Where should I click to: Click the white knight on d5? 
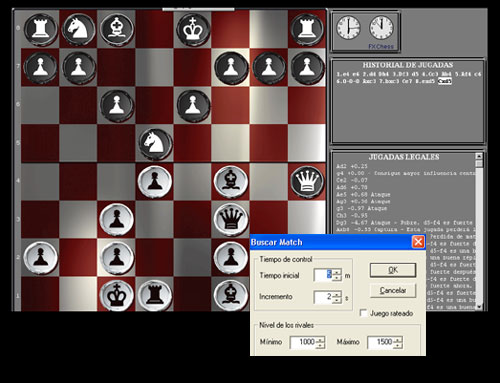tap(155, 144)
